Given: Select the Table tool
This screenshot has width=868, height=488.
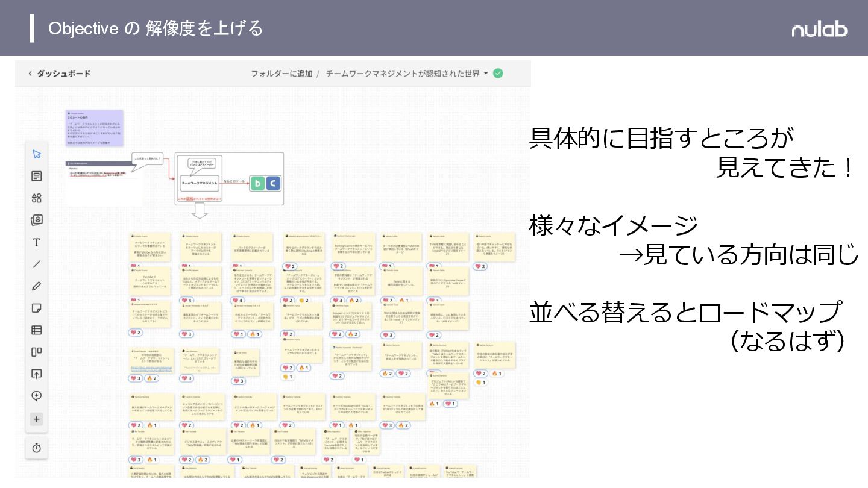Looking at the screenshot, I should pos(37,330).
